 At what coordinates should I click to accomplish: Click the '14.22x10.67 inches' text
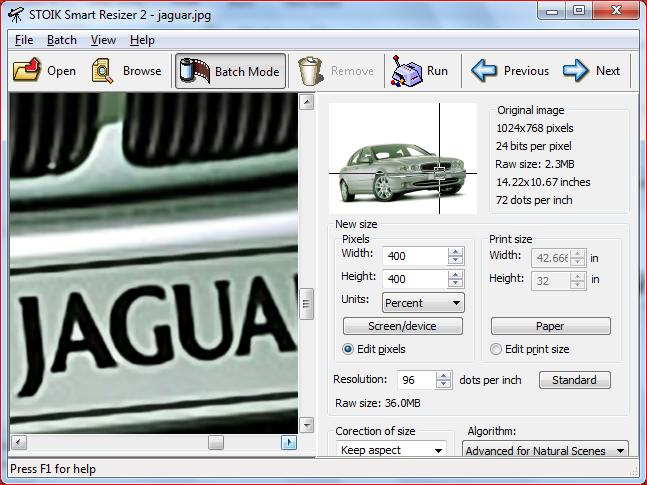pos(543,182)
